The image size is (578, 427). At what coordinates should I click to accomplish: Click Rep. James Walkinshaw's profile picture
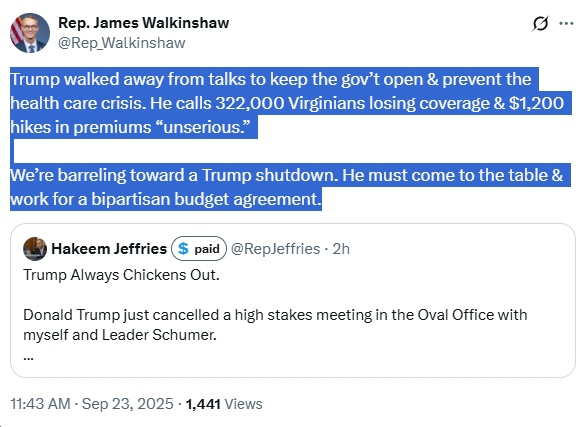point(29,33)
